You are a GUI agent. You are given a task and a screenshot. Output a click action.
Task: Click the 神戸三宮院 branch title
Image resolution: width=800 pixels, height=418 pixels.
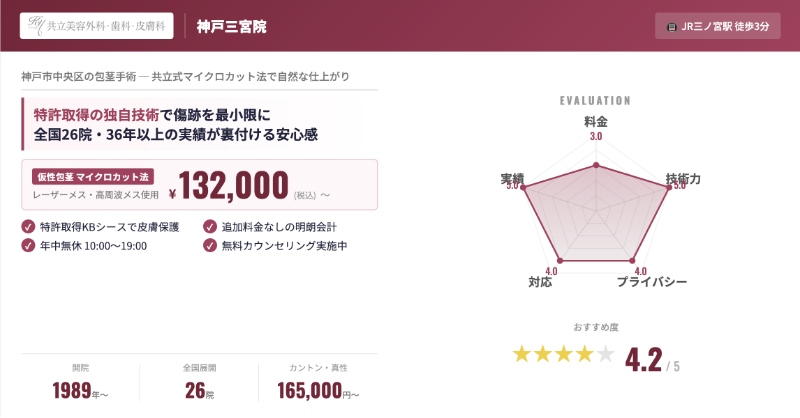pos(231,26)
